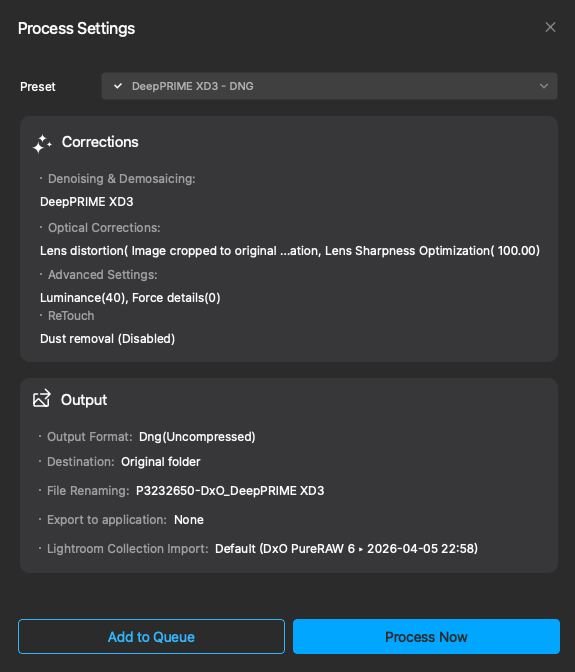This screenshot has height=672, width=575.
Task: Click the Export to application label
Action: [107, 520]
